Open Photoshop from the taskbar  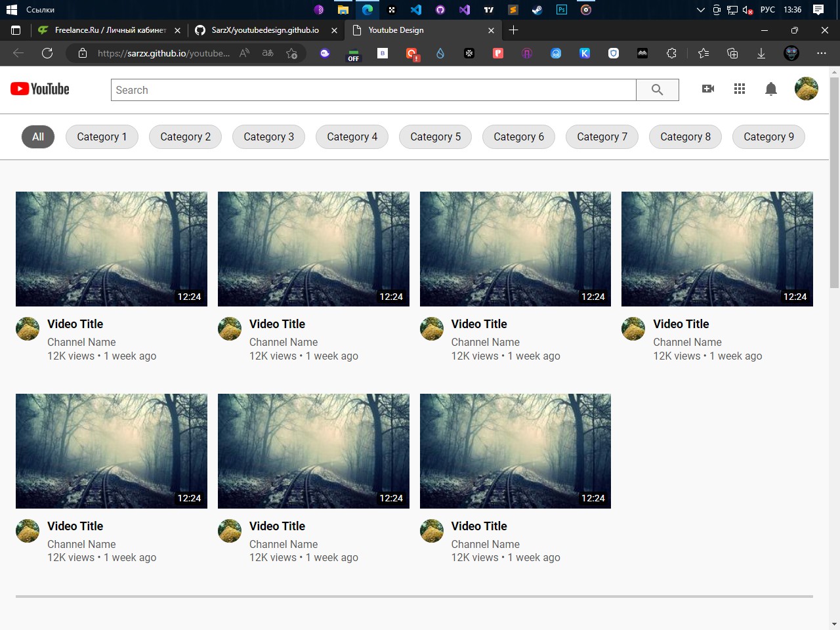[x=562, y=10]
